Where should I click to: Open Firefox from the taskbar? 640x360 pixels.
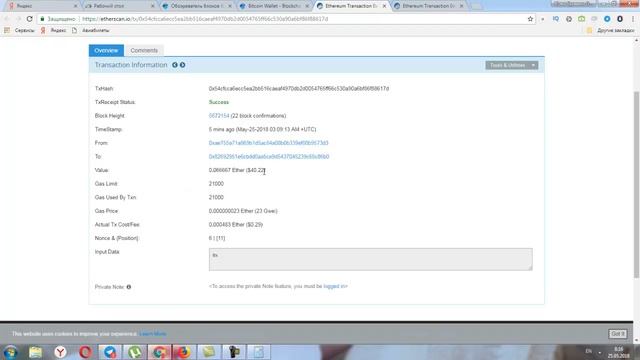pos(184,352)
